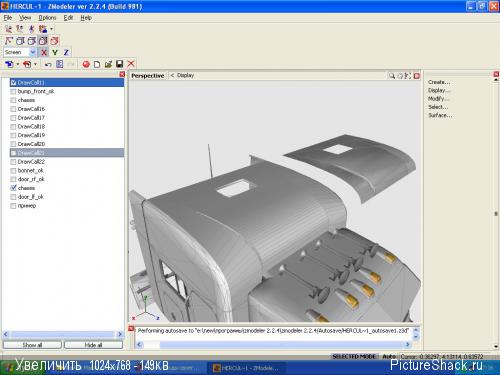The height and width of the screenshot is (375, 500).
Task: Open the File menu
Action: pos(8,18)
